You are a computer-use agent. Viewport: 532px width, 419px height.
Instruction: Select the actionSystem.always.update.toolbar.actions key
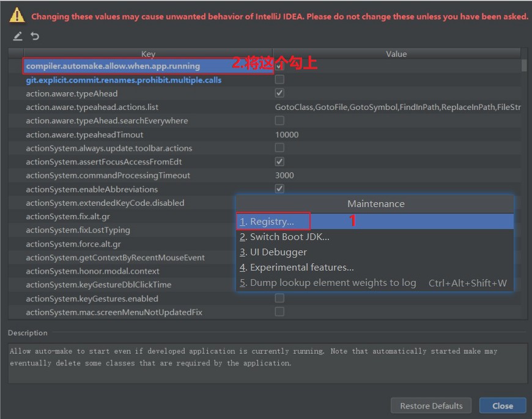point(109,148)
